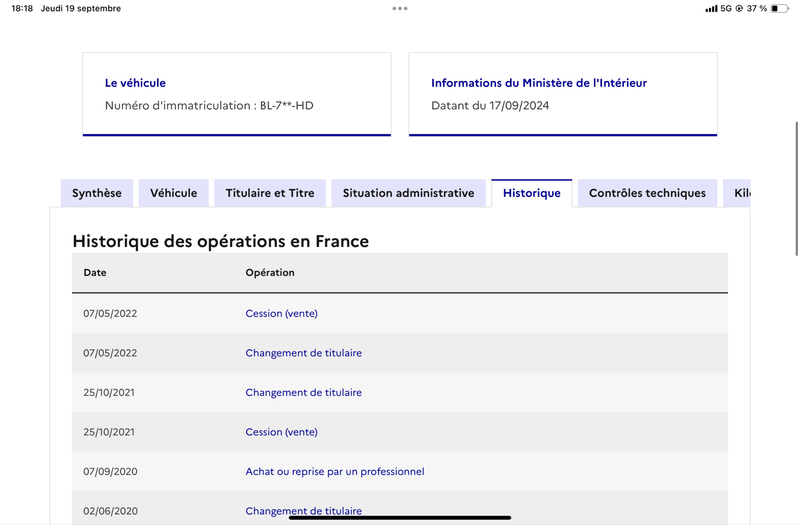Click Cession (vente) dated 25/10/2021
The width and height of the screenshot is (800, 525).
(281, 432)
